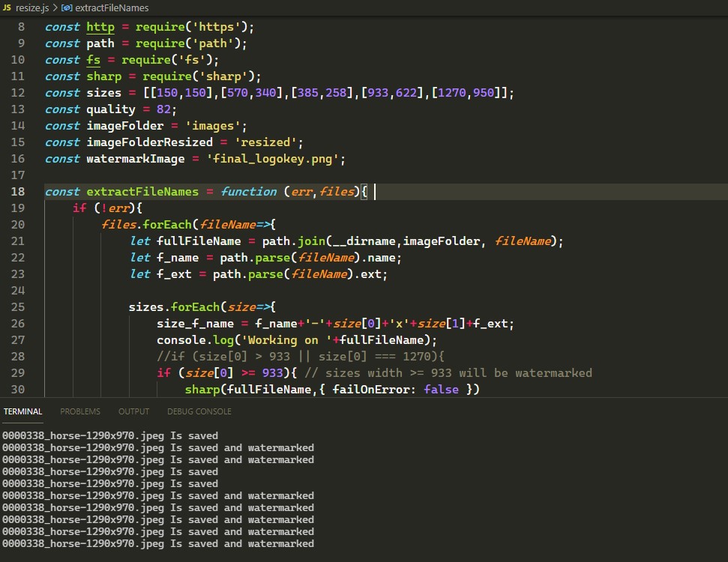This screenshot has width=728, height=562.
Task: Click 'sizes.forEach' on line 25
Action: pyautogui.click(x=174, y=306)
